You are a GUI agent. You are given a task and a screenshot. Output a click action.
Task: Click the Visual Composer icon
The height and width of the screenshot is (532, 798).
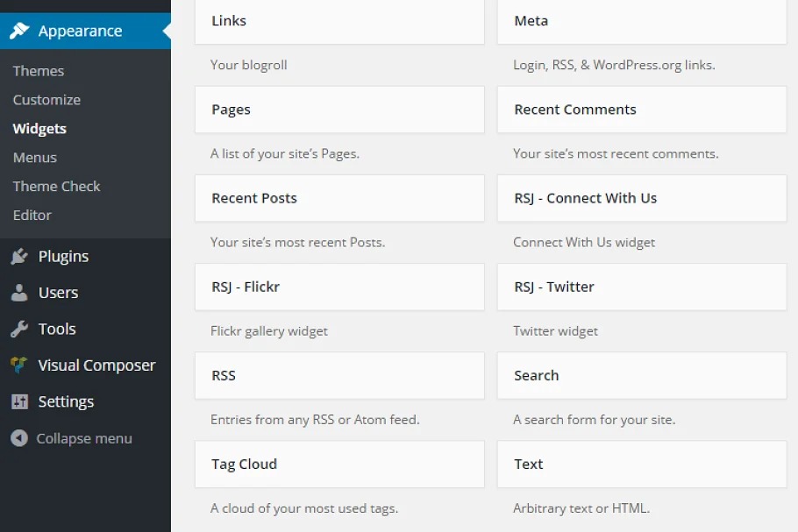pos(19,365)
